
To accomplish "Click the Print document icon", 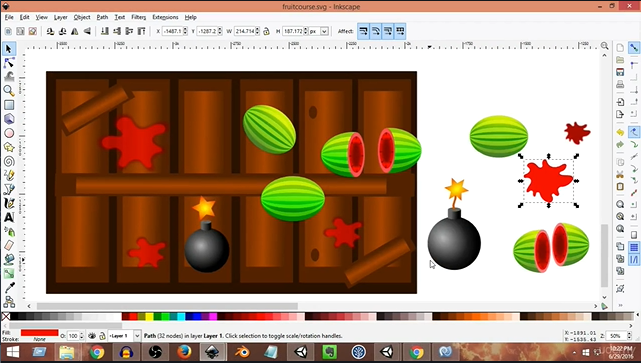I will 620,84.
